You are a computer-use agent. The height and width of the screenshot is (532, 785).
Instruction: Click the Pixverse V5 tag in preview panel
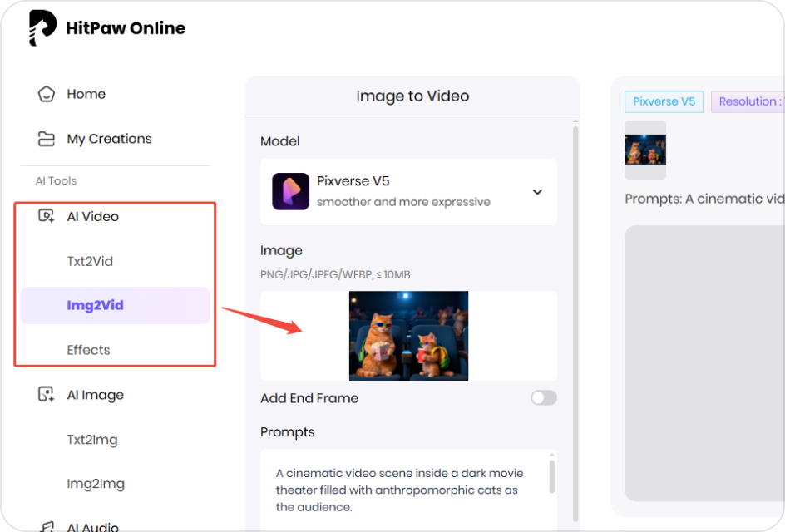point(664,101)
